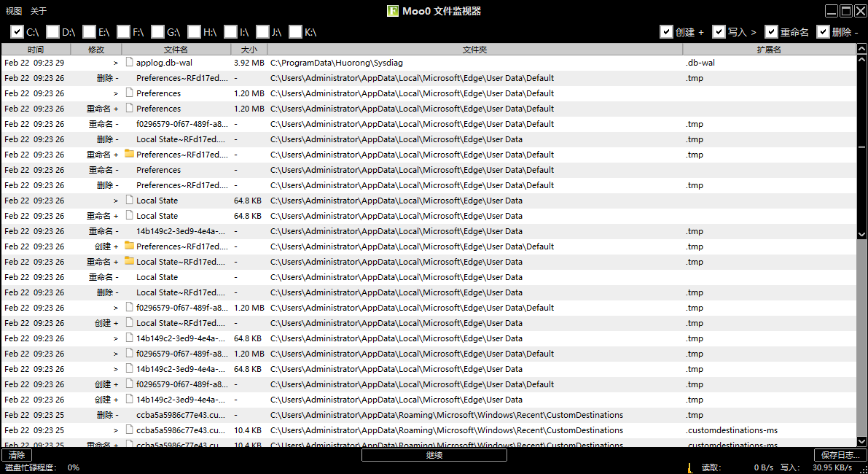Click the scroll-up arrow at top of the list
Image resolution: width=868 pixels, height=474 pixels.
(862, 49)
